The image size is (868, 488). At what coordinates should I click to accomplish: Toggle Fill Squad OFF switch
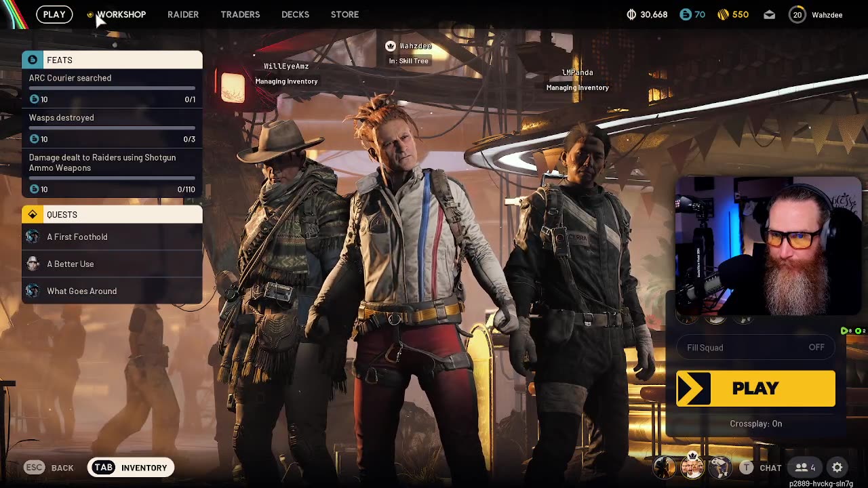click(x=755, y=348)
